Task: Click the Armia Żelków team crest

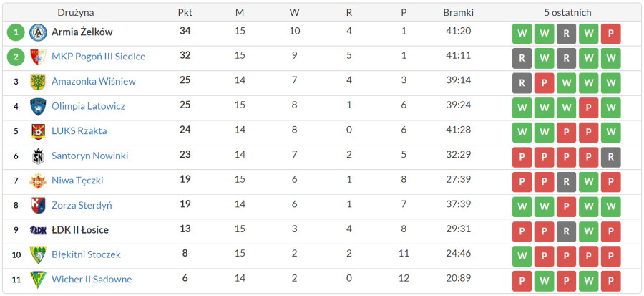Action: coord(38,32)
